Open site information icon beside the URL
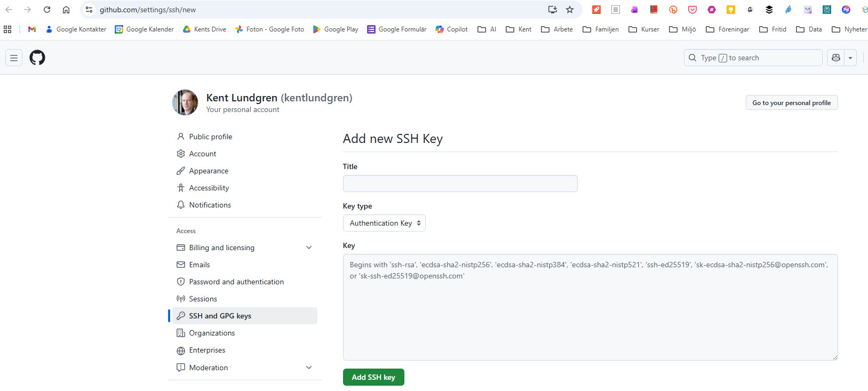 point(89,10)
